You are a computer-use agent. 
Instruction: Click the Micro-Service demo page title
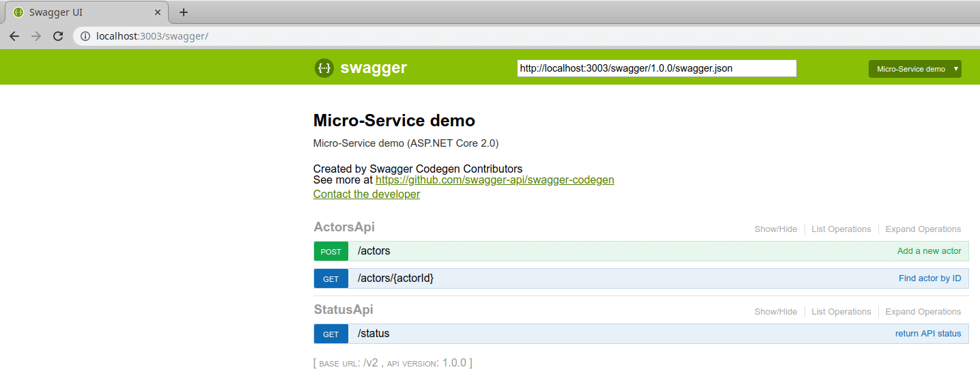[x=394, y=121]
